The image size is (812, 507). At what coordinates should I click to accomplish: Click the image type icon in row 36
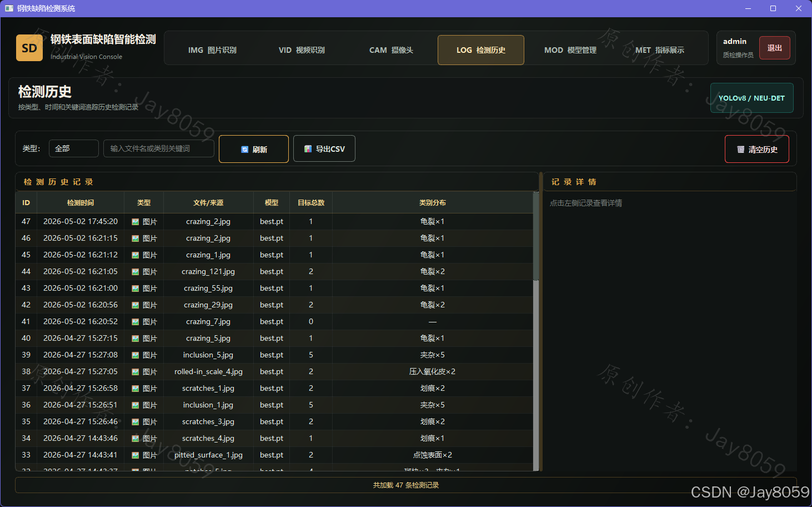tap(136, 405)
